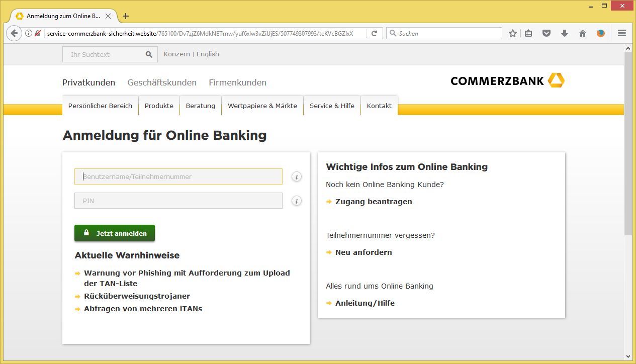Open the downloads panel arrow
The height and width of the screenshot is (364, 636).
click(565, 33)
